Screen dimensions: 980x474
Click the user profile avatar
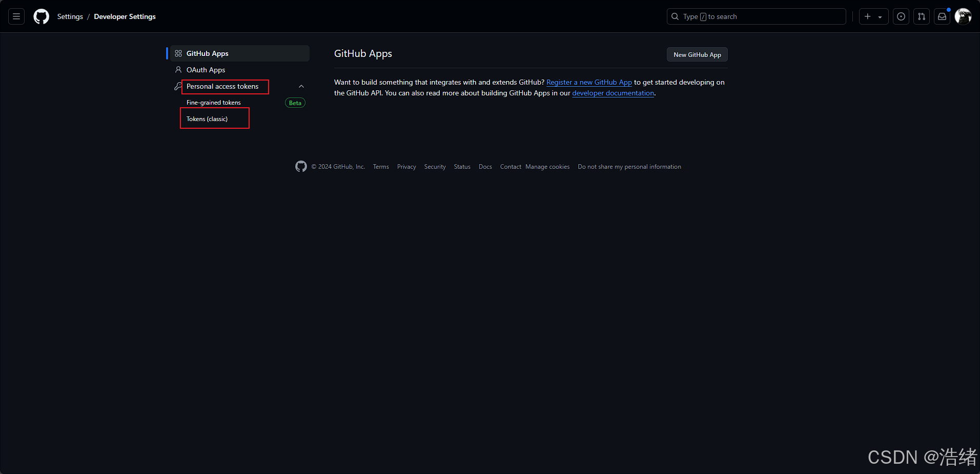pyautogui.click(x=963, y=16)
